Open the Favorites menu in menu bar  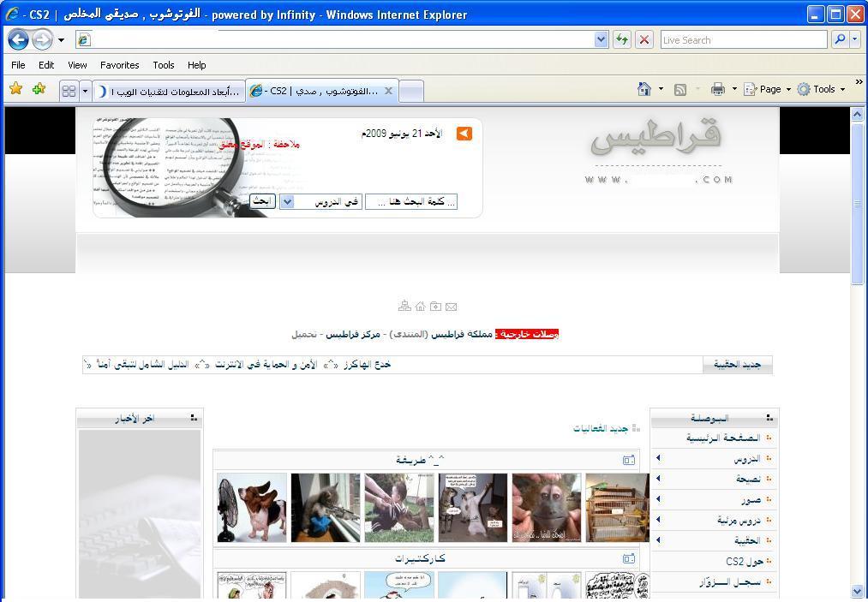pos(119,65)
